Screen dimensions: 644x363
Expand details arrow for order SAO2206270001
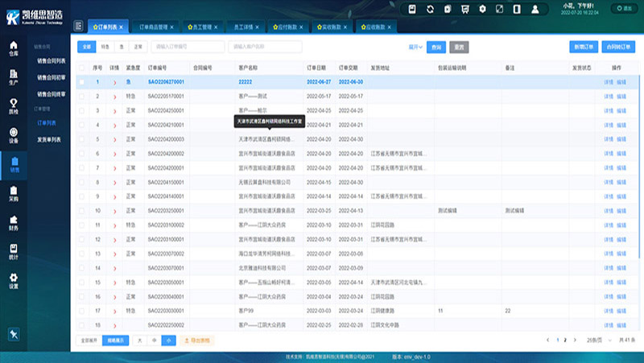(114, 83)
